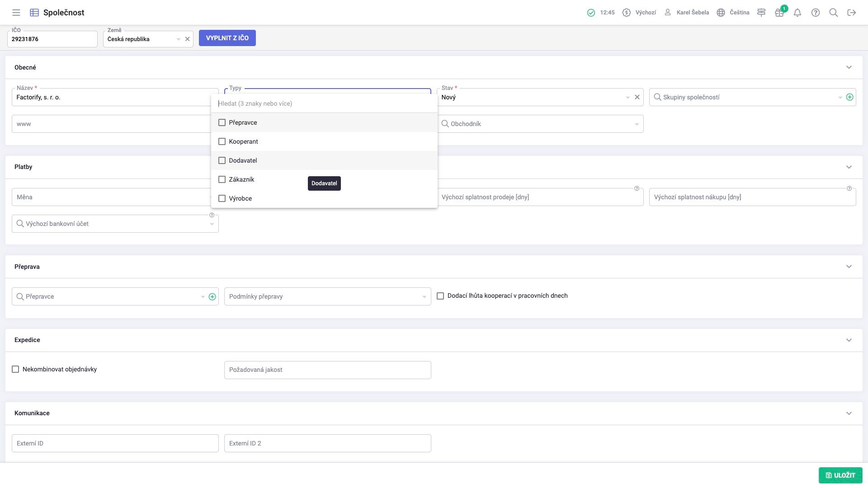868x488 pixels.
Task: Check the Zákazník type checkbox
Action: (222, 179)
